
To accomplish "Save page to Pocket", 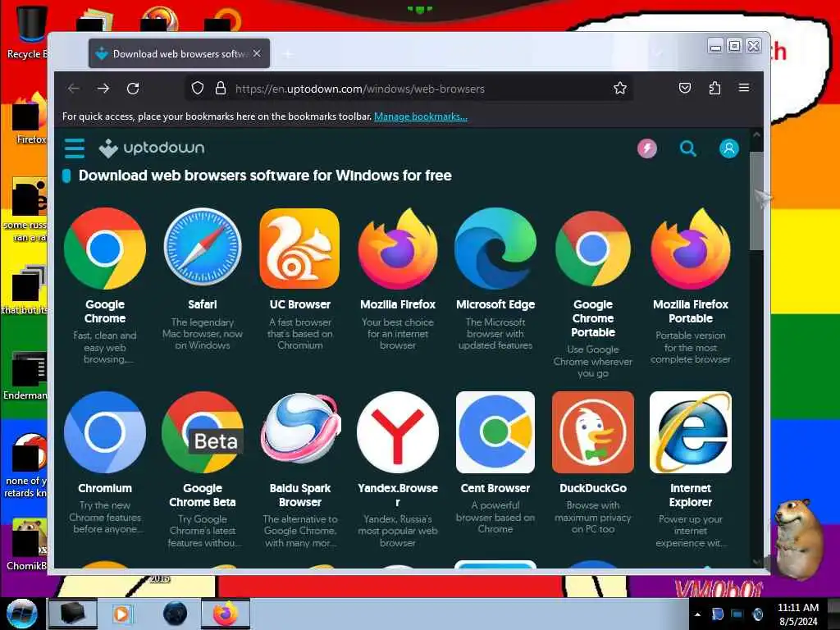I will coord(685,88).
